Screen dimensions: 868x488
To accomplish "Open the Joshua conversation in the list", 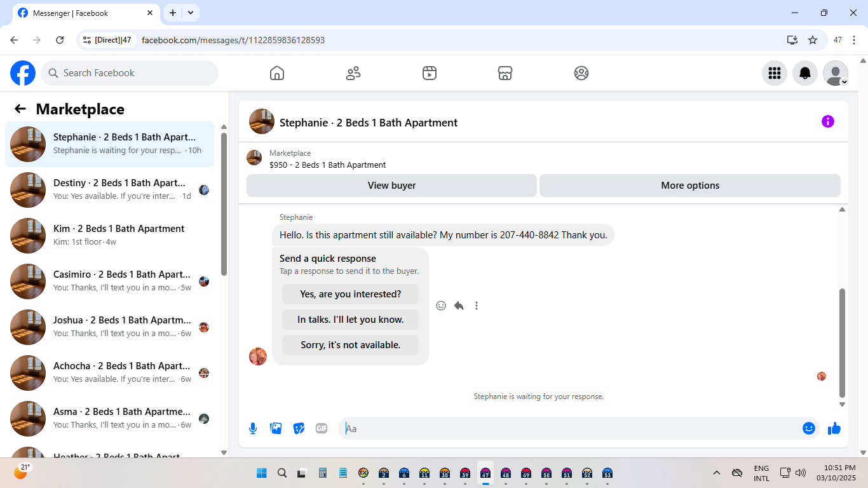I will click(109, 327).
